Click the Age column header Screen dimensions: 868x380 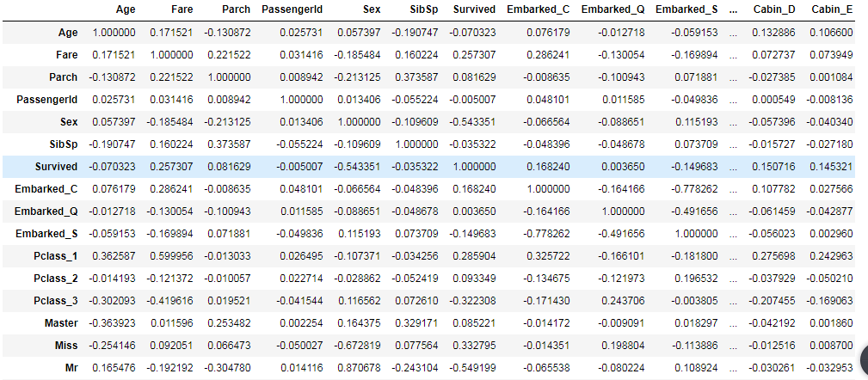(126, 10)
